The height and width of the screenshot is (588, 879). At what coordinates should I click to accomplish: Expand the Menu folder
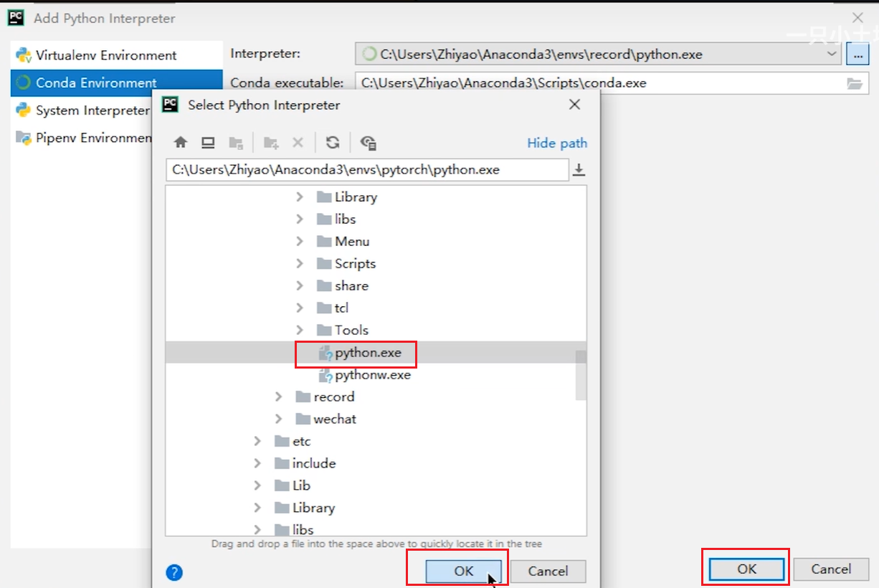[x=300, y=241]
